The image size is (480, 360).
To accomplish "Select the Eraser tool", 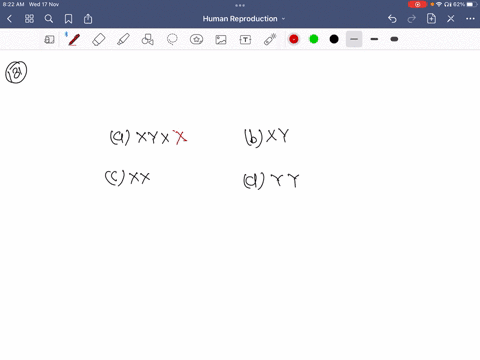I will (x=99, y=40).
